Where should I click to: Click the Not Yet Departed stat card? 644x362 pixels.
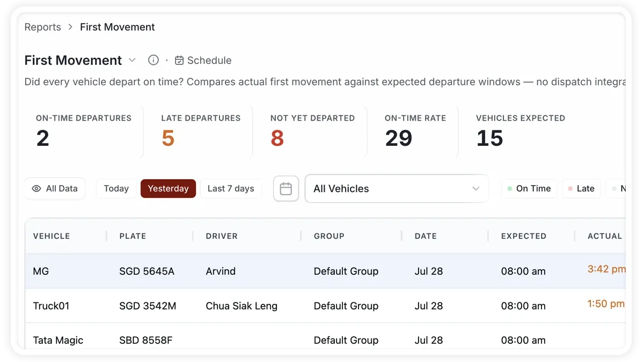(x=312, y=132)
